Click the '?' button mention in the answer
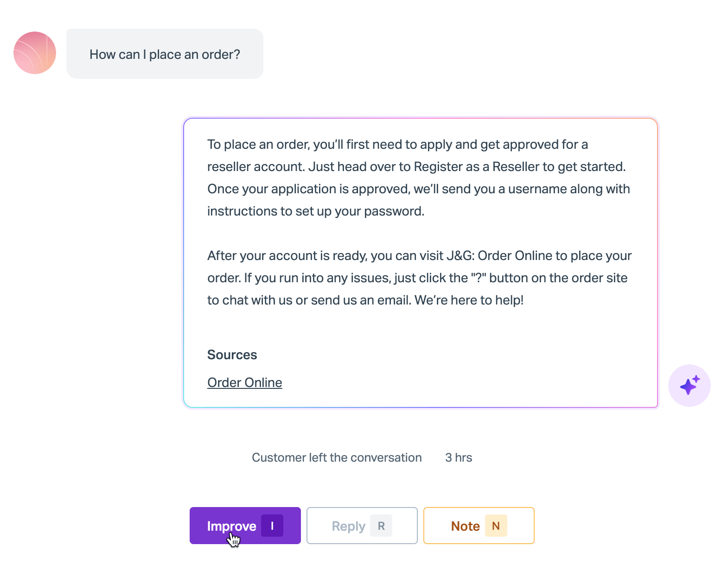Viewport: 728px width, 571px height. 479,278
